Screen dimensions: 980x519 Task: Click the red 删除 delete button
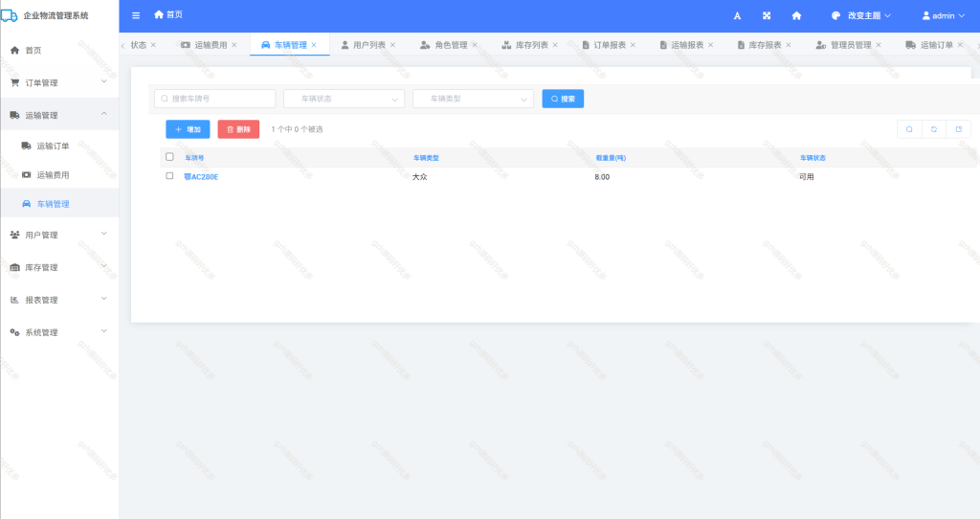(x=238, y=129)
